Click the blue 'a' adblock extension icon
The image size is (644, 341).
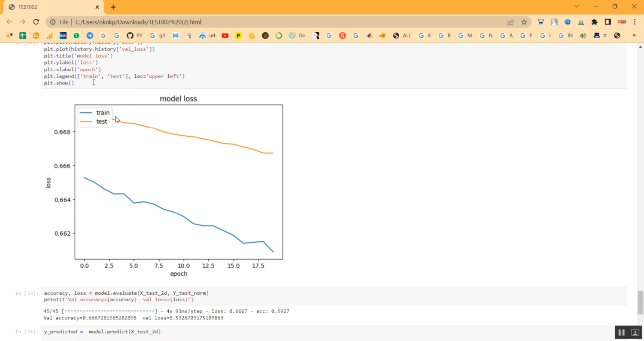pos(568,22)
